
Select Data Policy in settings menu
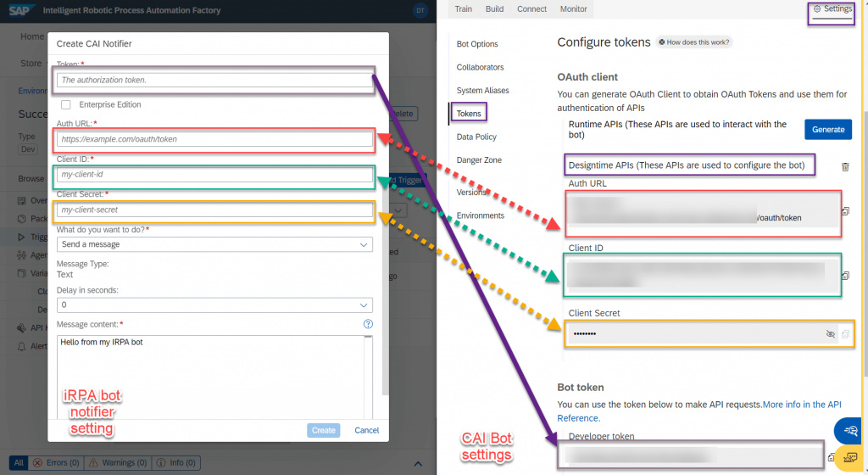click(x=476, y=137)
